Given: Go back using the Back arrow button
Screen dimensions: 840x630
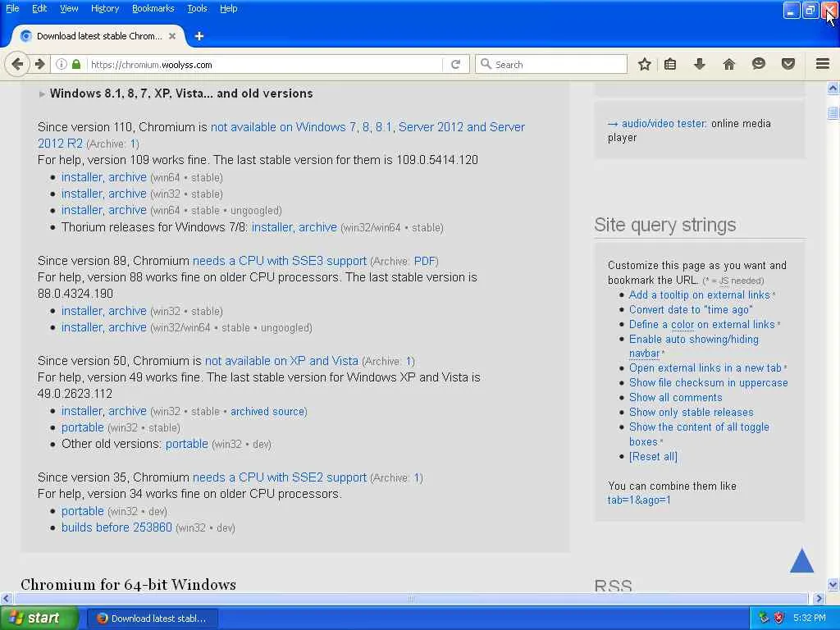Looking at the screenshot, I should pos(17,64).
